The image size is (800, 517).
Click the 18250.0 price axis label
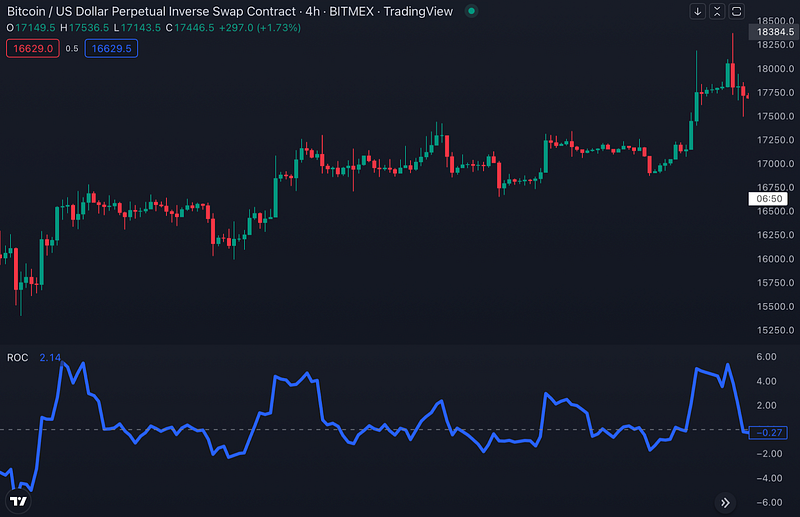tap(776, 45)
